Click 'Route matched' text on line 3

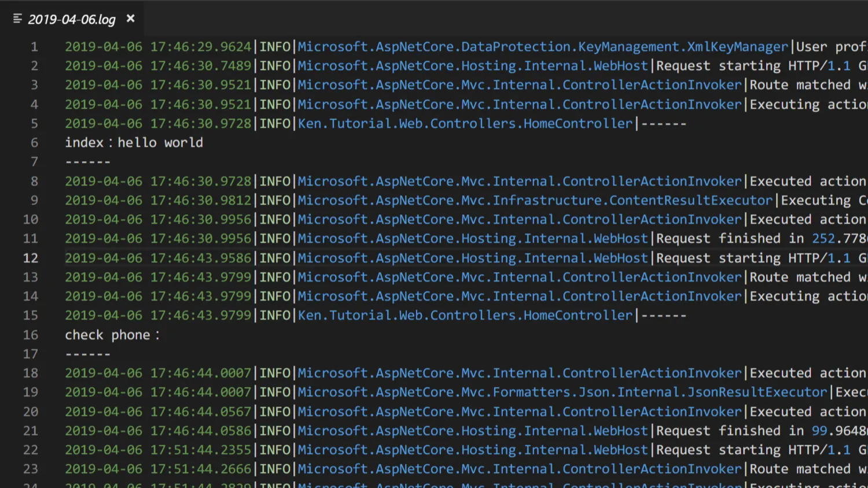click(800, 85)
